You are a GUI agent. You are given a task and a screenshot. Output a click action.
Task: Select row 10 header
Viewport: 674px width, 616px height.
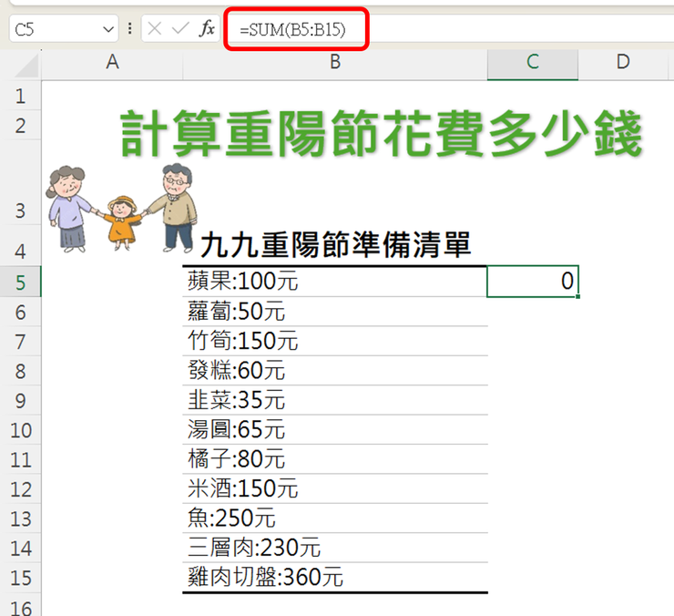20,430
